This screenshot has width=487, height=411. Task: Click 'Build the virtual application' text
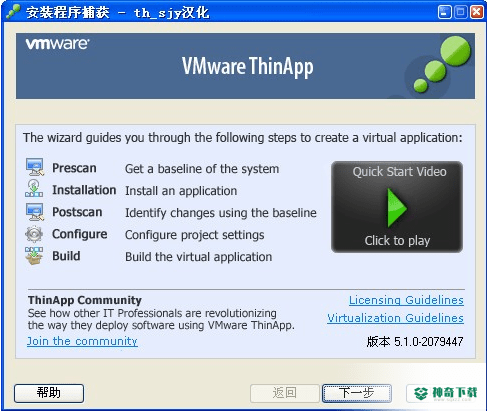199,257
